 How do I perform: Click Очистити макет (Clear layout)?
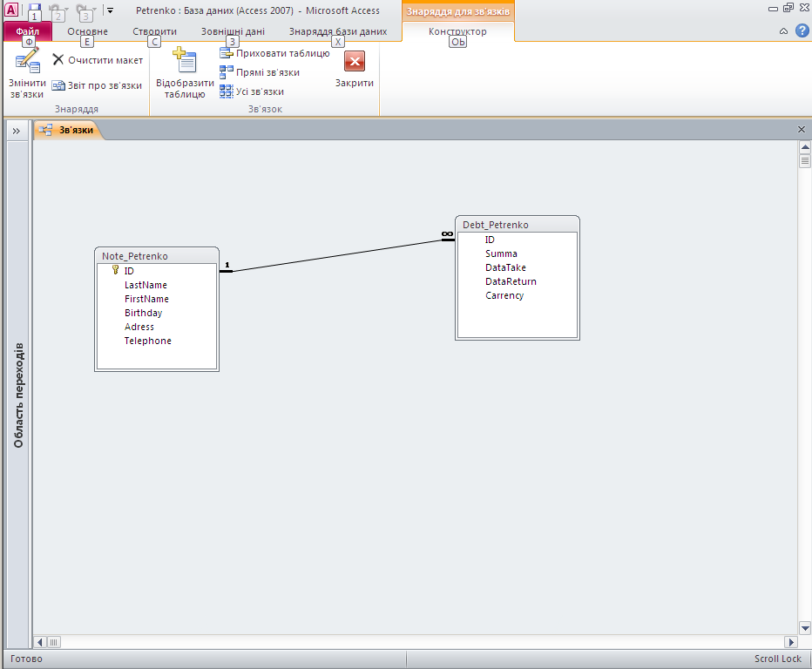(97, 60)
